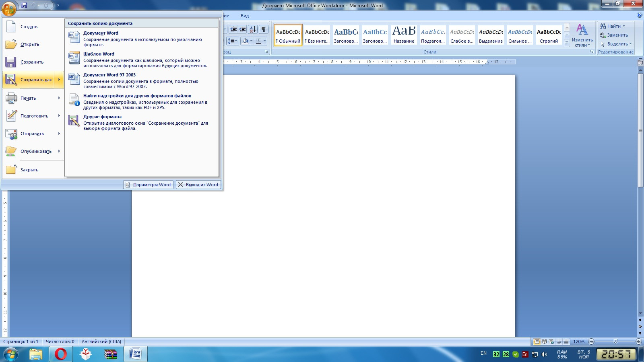Click the Создать new document icon
This screenshot has width=644, height=362.
11,27
